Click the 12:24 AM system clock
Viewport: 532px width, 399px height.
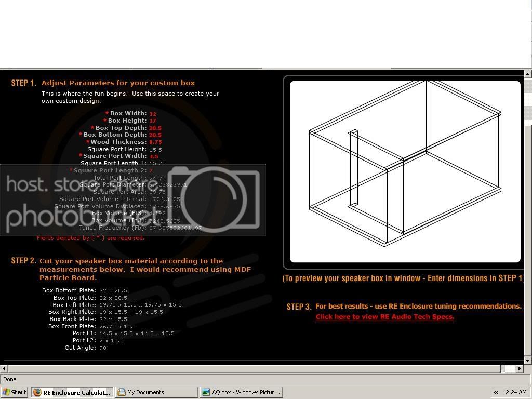[x=515, y=392]
